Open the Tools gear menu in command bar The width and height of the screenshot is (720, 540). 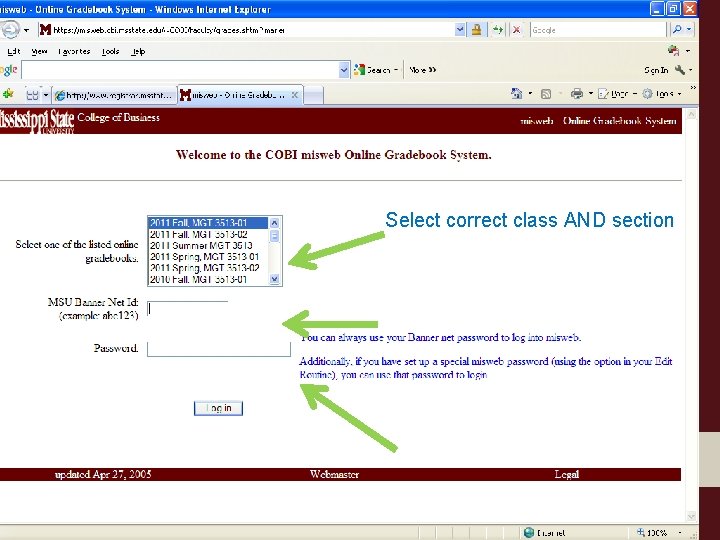point(661,94)
